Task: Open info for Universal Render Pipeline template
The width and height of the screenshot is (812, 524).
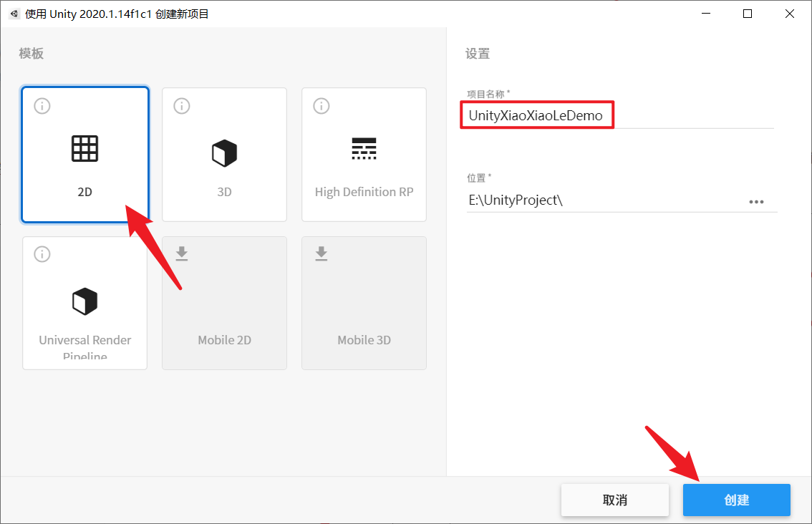Action: coord(42,254)
